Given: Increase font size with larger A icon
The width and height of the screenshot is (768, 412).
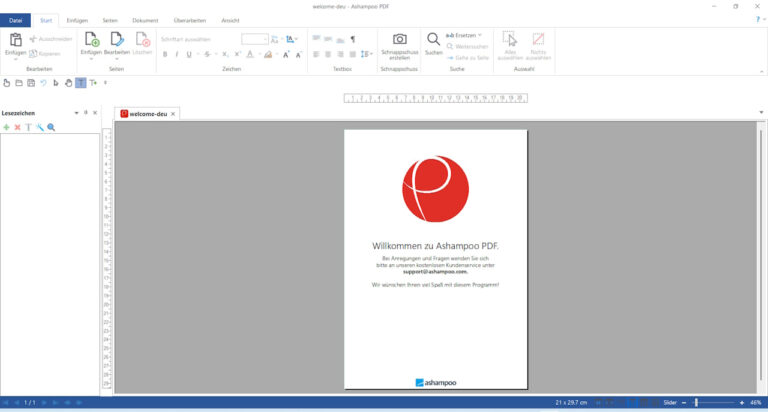Looking at the screenshot, I should point(286,54).
